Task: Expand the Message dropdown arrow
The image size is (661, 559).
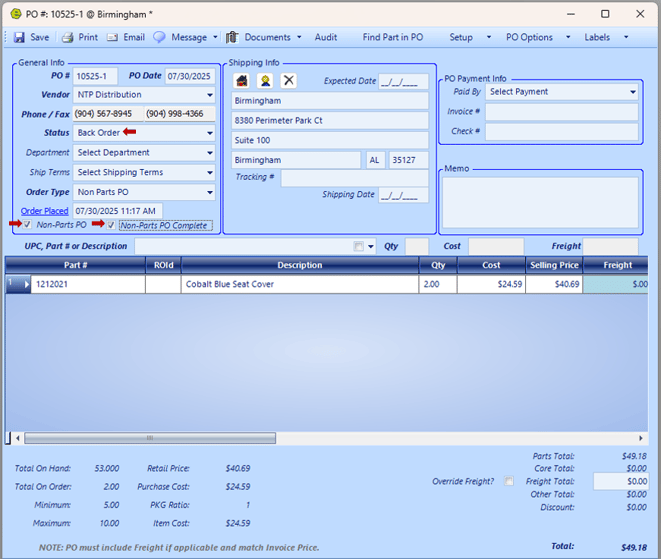Action: coord(215,37)
